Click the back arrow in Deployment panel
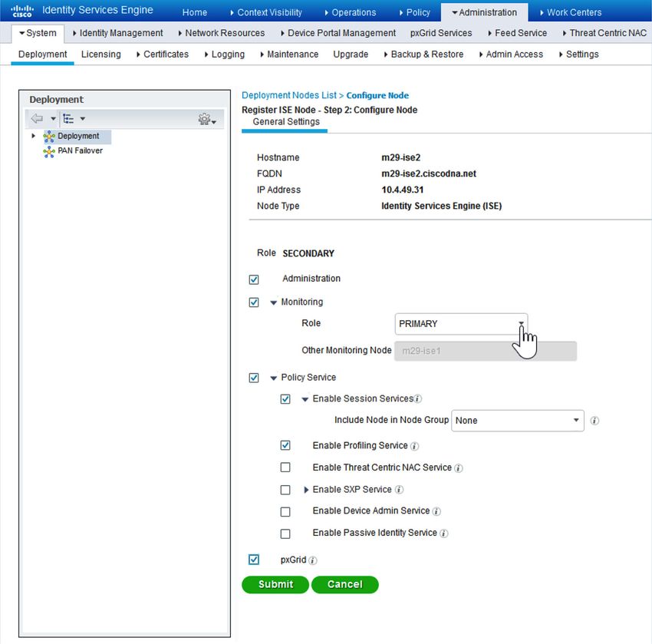The height and width of the screenshot is (644, 652). (37, 118)
